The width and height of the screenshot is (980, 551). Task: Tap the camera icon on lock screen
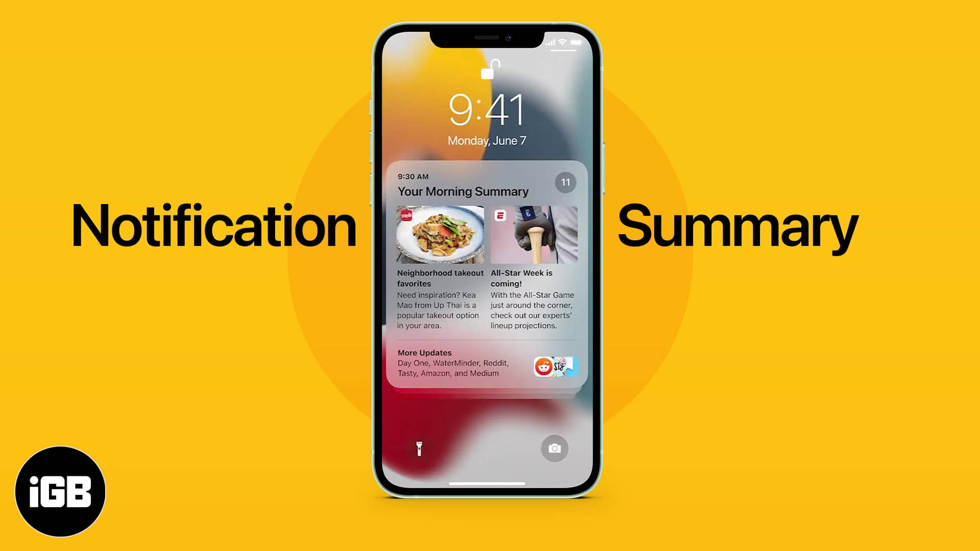(x=555, y=448)
